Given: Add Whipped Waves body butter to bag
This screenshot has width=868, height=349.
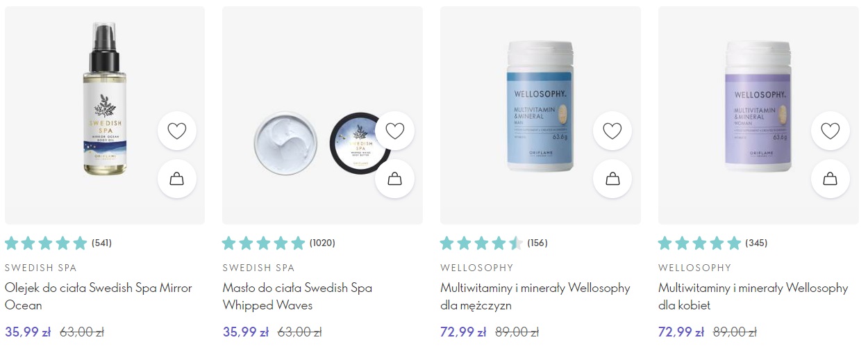Looking at the screenshot, I should tap(394, 179).
